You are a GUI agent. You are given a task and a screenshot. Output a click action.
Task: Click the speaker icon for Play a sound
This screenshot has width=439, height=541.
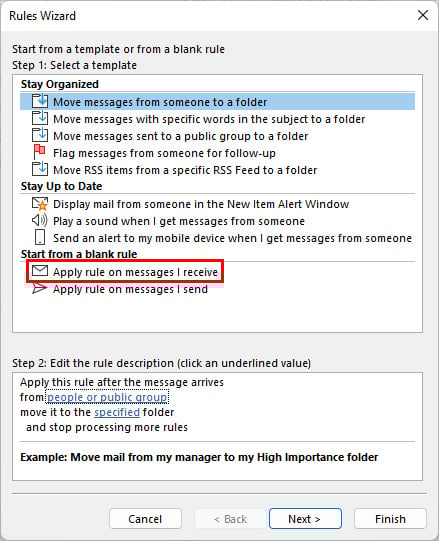(x=40, y=220)
